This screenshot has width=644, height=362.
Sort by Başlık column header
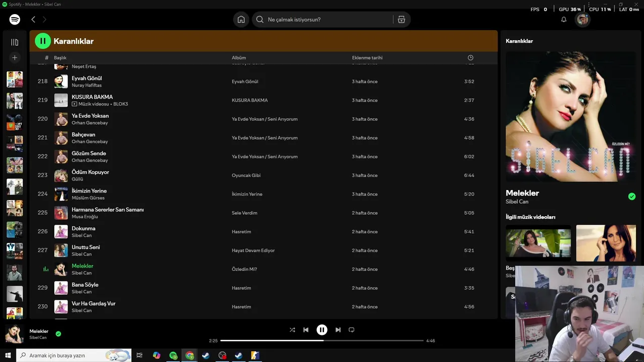60,58
